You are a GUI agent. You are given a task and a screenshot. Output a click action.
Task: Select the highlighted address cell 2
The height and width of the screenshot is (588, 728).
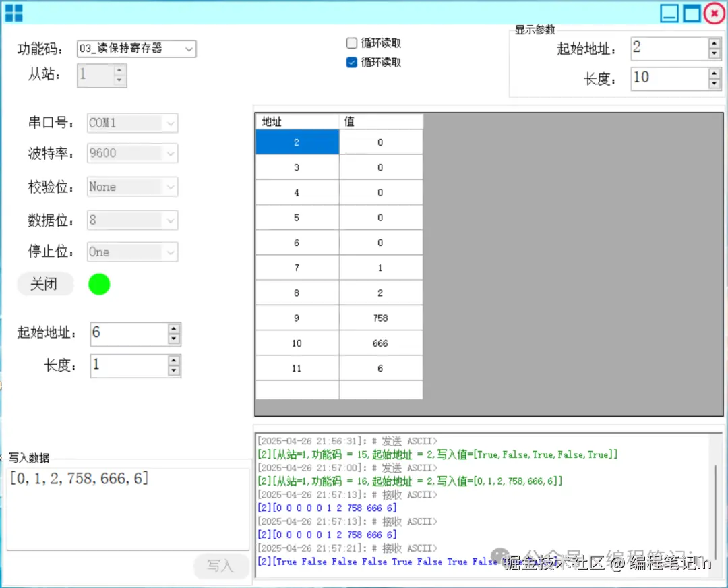[x=297, y=142]
